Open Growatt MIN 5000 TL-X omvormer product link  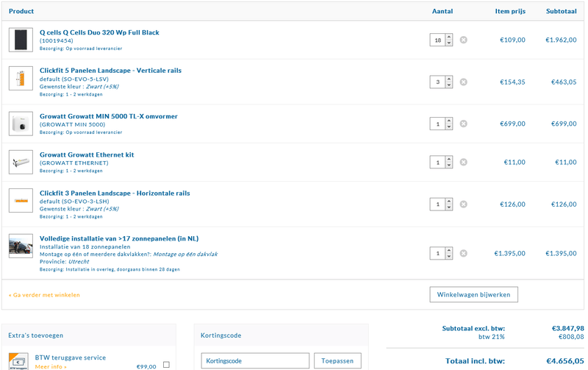[108, 116]
